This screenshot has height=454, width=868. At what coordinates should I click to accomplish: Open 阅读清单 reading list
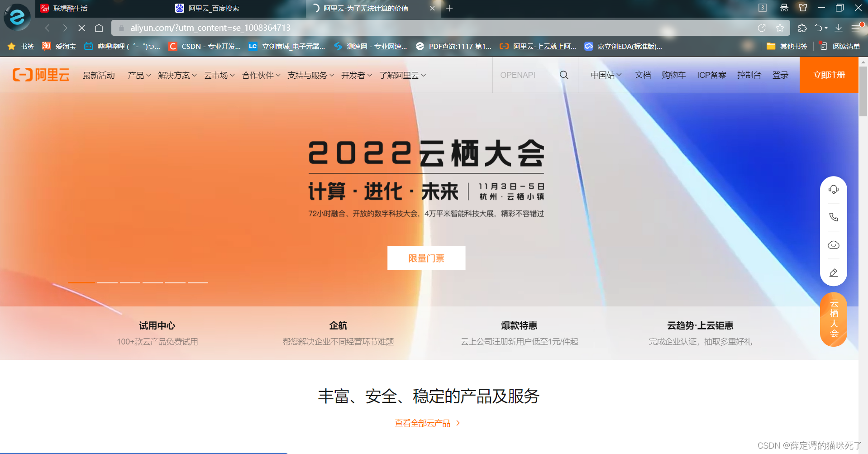[x=840, y=46]
